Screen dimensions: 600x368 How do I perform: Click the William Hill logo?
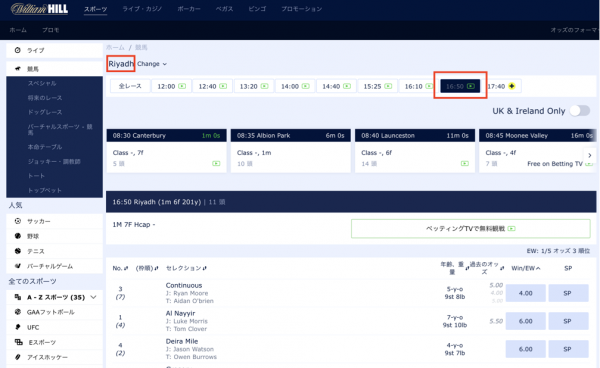tap(39, 9)
